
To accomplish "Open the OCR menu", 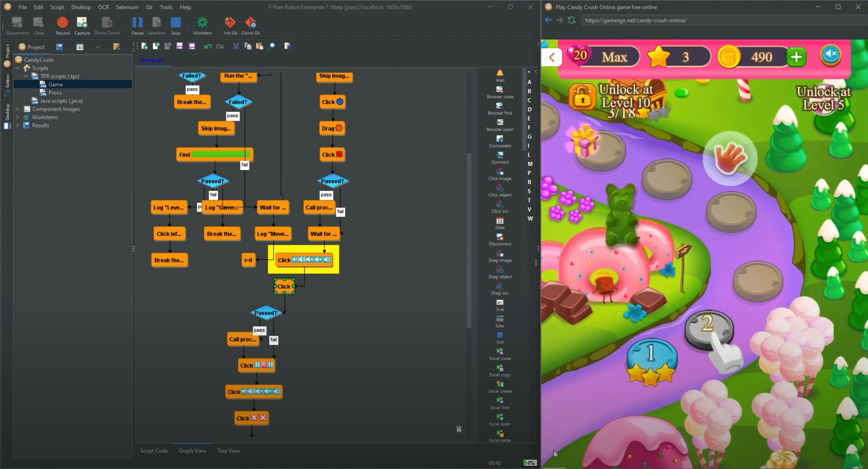I will tap(103, 7).
